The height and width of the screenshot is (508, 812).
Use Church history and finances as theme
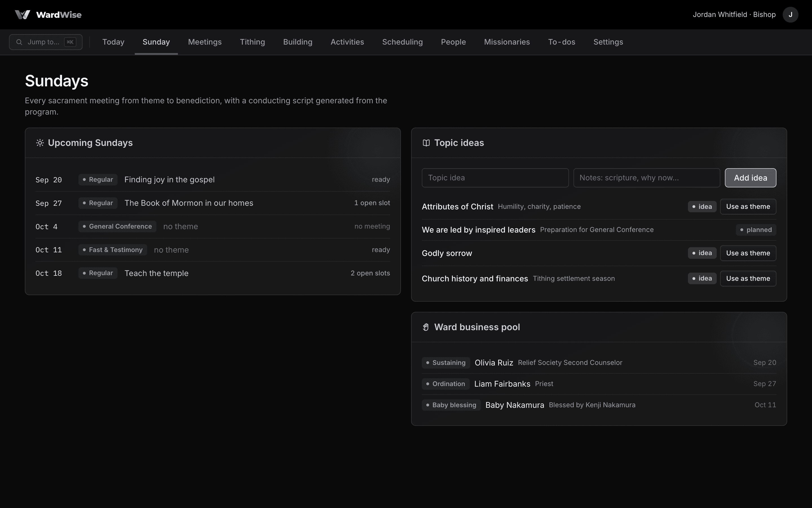click(x=748, y=279)
